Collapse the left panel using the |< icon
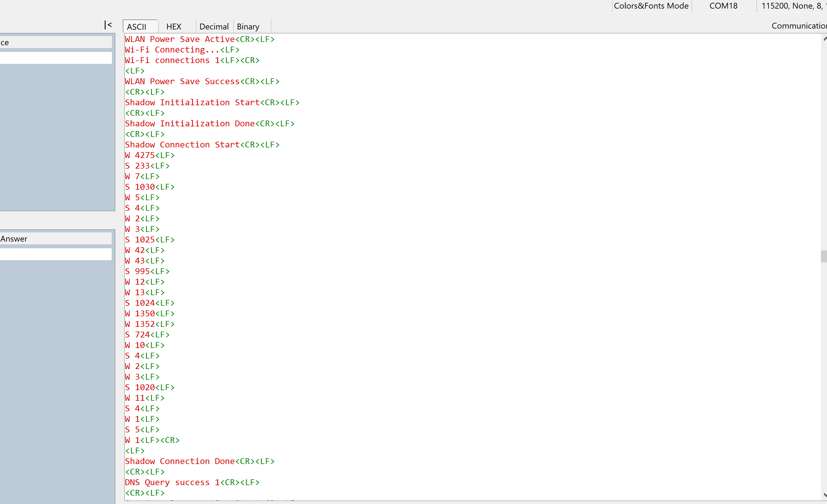This screenshot has height=504, width=827. pyautogui.click(x=108, y=25)
